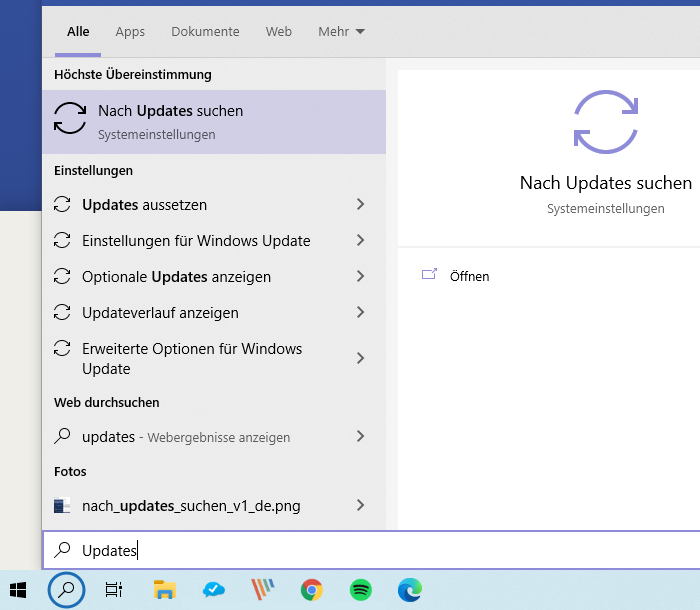Select Einstellungen für Windows Update
This screenshot has height=610, width=700.
click(x=196, y=240)
